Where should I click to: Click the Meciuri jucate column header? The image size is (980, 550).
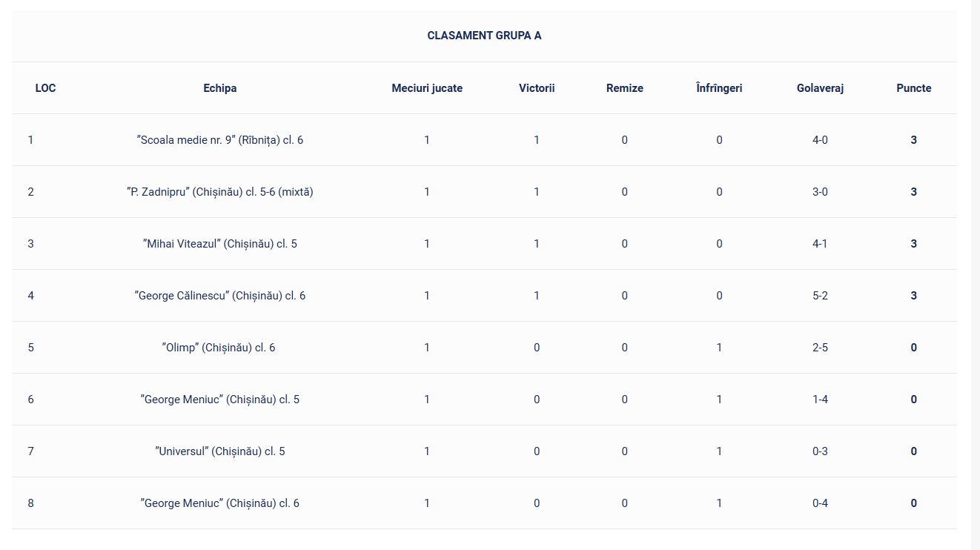click(x=427, y=88)
